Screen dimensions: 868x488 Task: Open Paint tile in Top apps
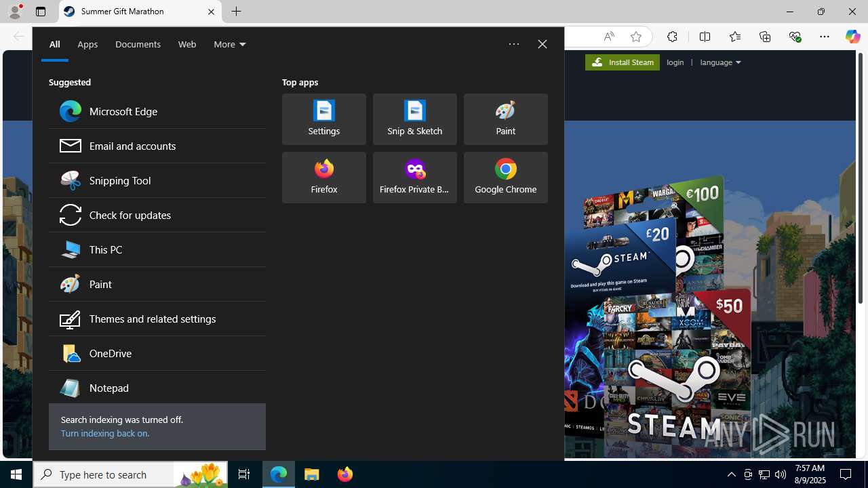point(506,119)
